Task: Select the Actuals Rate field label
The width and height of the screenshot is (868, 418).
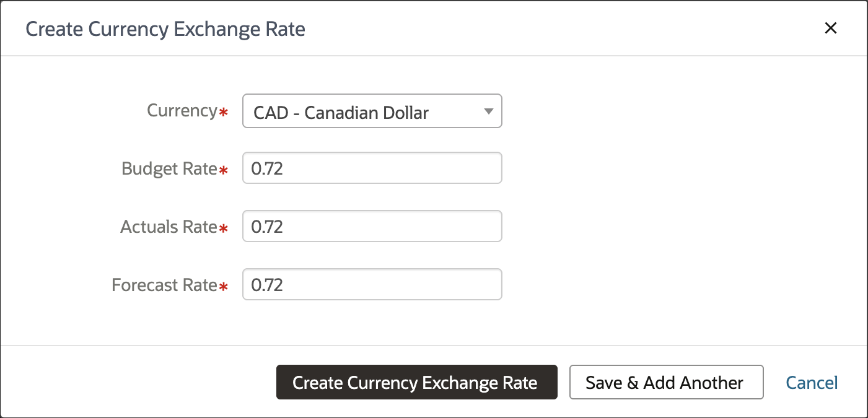Action: (169, 227)
